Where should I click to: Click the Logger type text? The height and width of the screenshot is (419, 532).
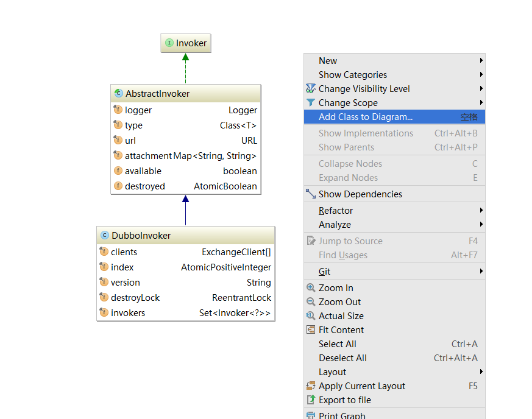(x=243, y=110)
